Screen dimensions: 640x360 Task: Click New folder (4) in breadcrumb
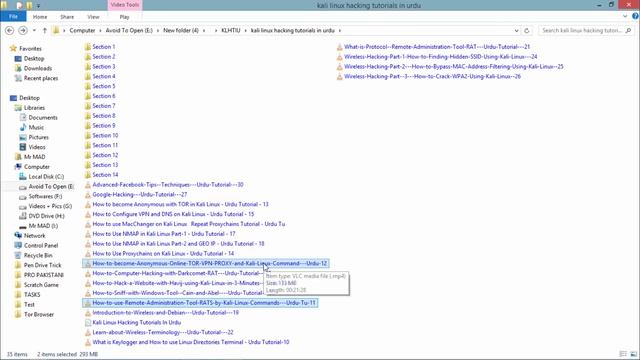[x=181, y=31]
